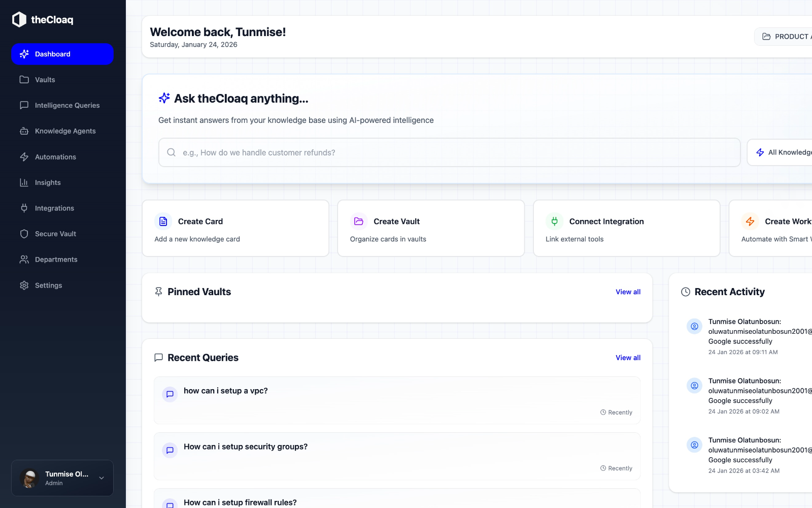The image size is (812, 508).
Task: Click the sparkle icon beside Ask theCloaq
Action: click(164, 98)
